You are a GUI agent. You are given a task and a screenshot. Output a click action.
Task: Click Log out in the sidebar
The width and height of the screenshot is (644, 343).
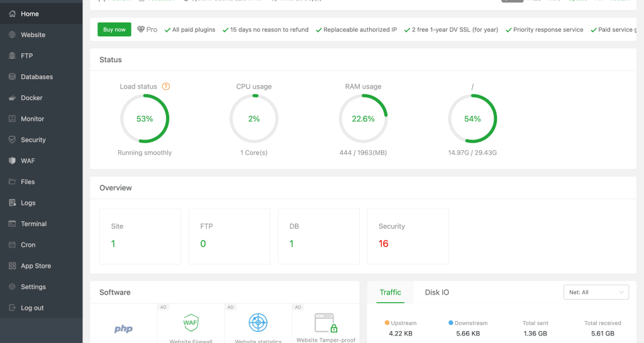coord(32,308)
